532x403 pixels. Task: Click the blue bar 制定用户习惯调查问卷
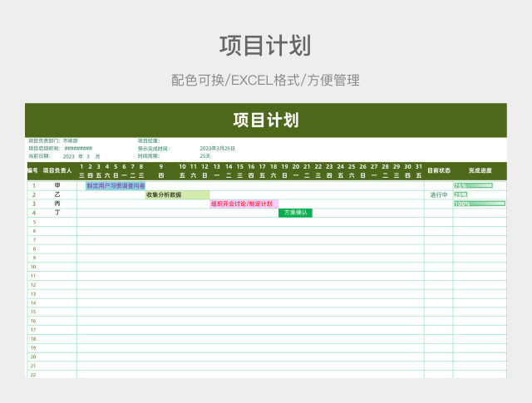(116, 185)
